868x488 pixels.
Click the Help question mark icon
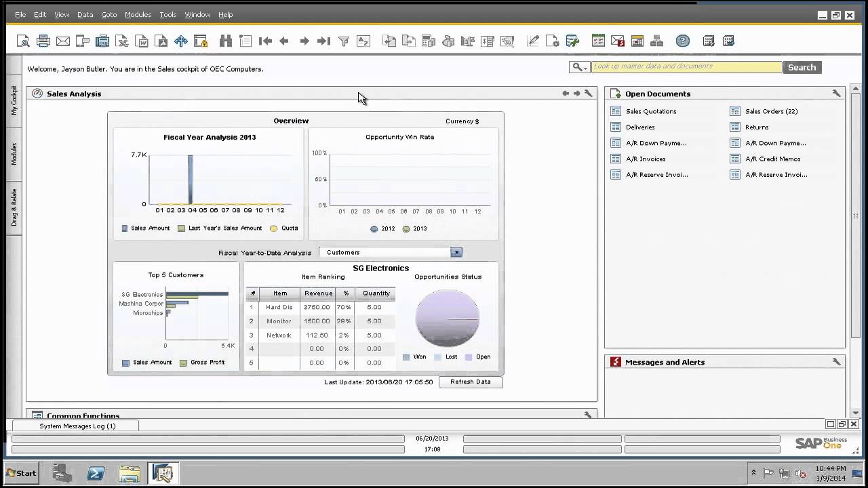(683, 41)
